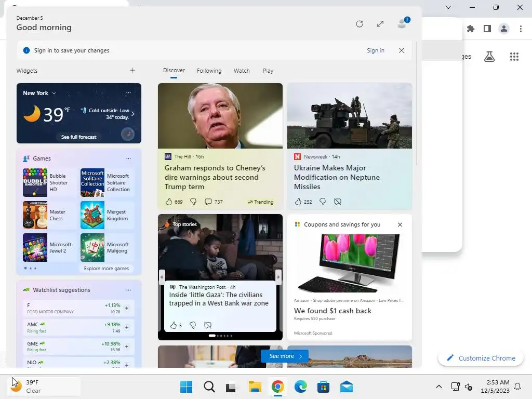Select the Watch tab
Image resolution: width=532 pixels, height=399 pixels.
tap(242, 71)
